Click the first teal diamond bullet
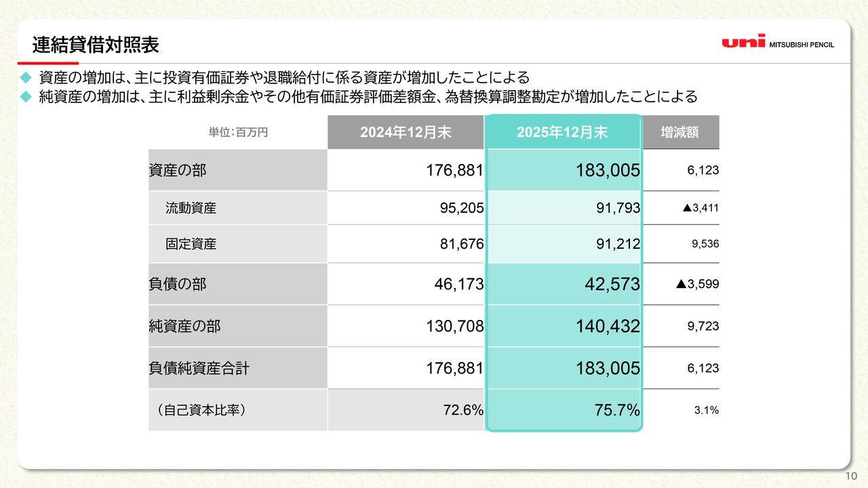This screenshot has width=868, height=488. point(26,77)
